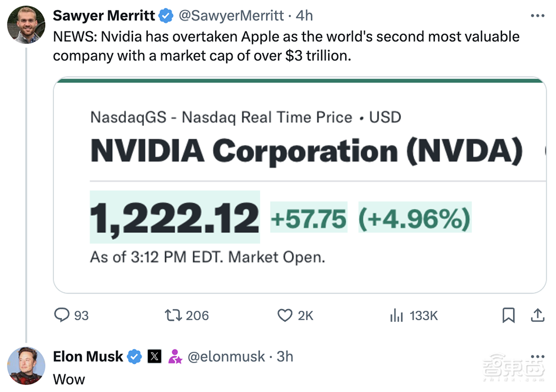Click the purple subscriber icon near @elonmusk

(175, 356)
